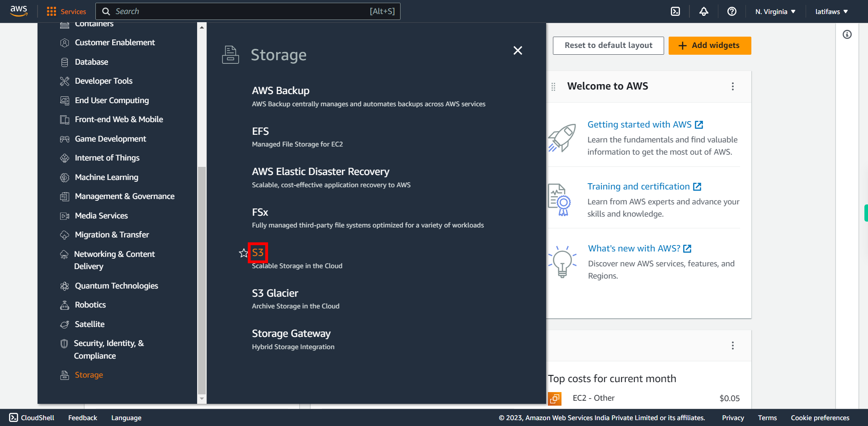Click the EC2 - Other cost icon
The image size is (868, 426).
coord(555,398)
